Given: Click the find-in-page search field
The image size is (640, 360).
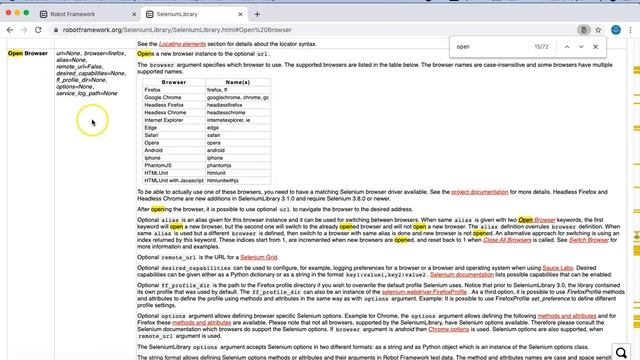Looking at the screenshot, I should [x=492, y=47].
